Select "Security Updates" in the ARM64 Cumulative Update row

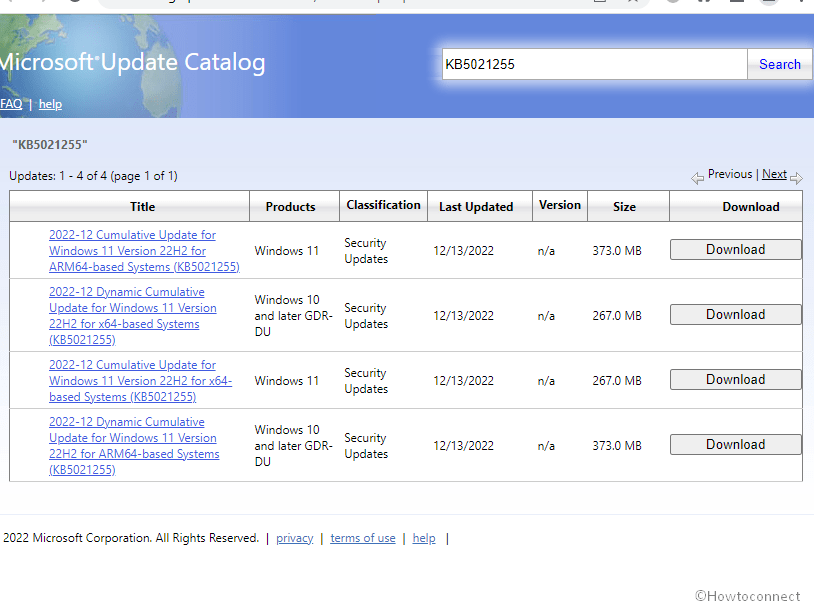[366, 251]
